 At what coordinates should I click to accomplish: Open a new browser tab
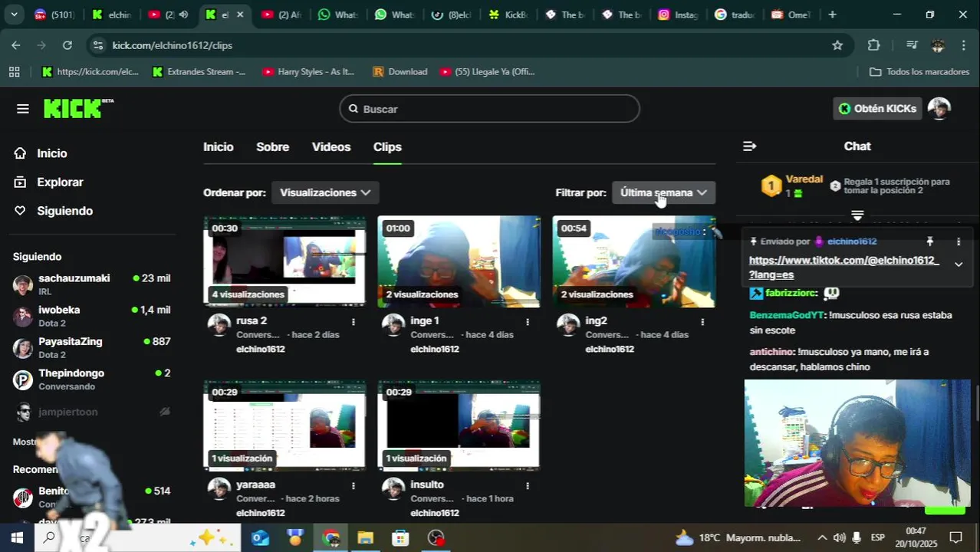[x=832, y=15]
